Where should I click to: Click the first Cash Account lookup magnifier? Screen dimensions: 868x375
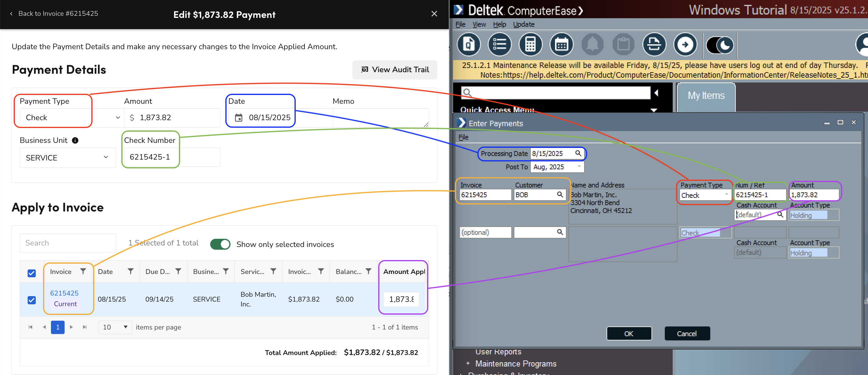[780, 215]
